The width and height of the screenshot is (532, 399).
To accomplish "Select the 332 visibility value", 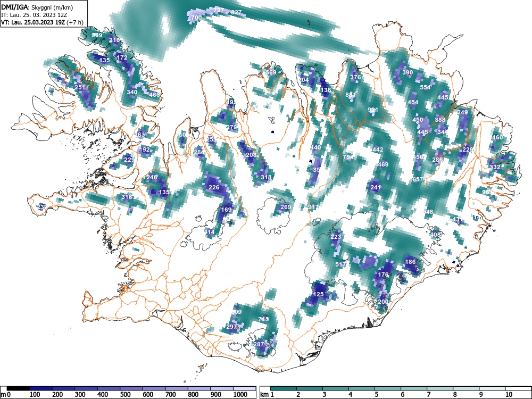I will [495, 167].
